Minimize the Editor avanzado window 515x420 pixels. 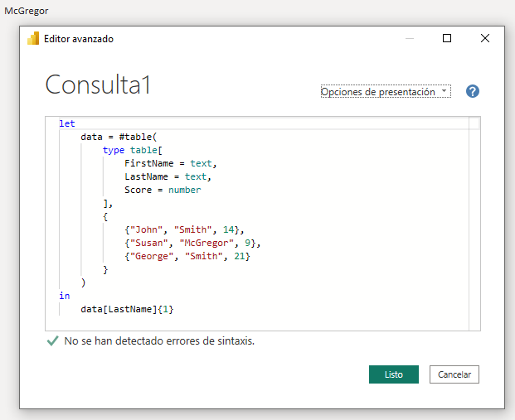click(411, 38)
